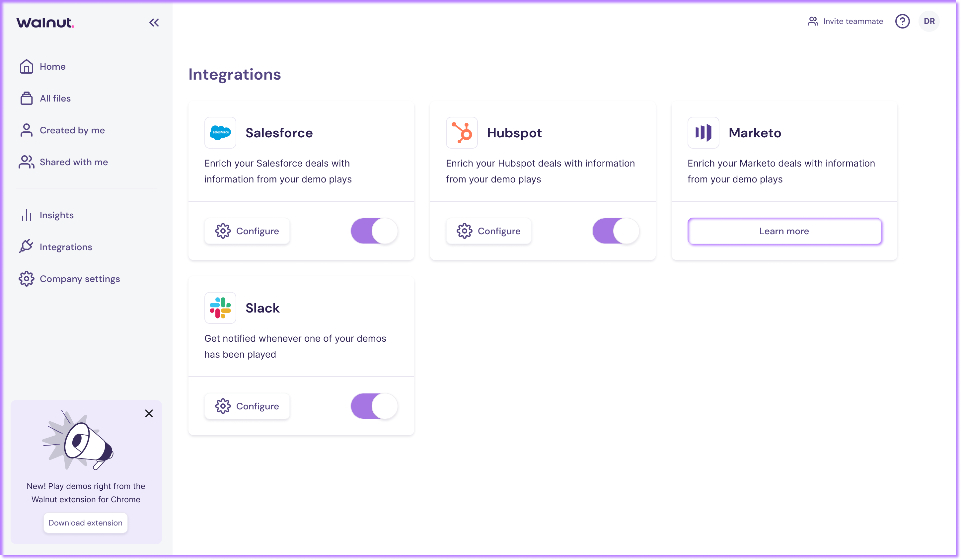The image size is (961, 560).
Task: Click the Salesforce cloud logo icon
Action: click(x=220, y=133)
